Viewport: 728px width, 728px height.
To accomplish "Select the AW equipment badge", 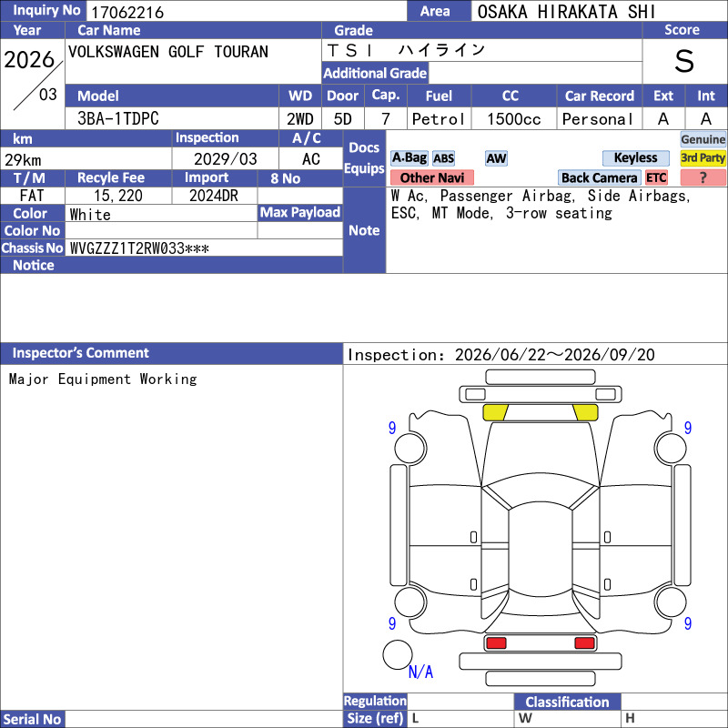I will (x=496, y=158).
